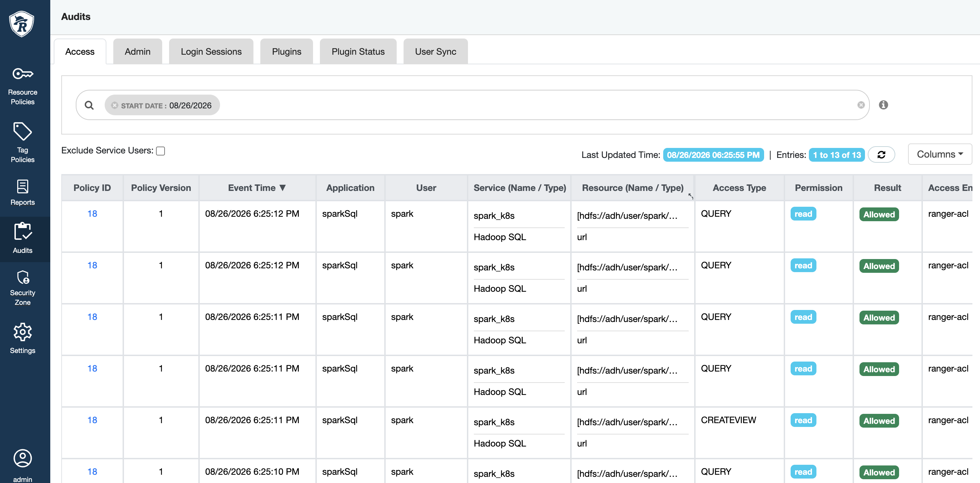Screen dimensions: 980x483
Task: Click the read badge in 6:25:10 PM row
Action: click(x=803, y=472)
